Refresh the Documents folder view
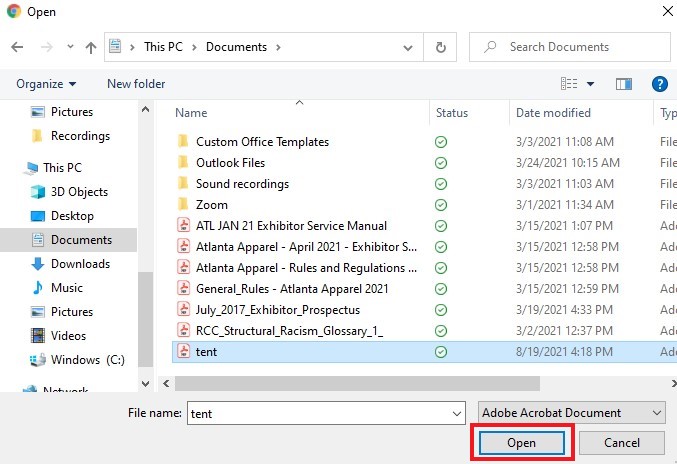677x464 pixels. (x=440, y=47)
